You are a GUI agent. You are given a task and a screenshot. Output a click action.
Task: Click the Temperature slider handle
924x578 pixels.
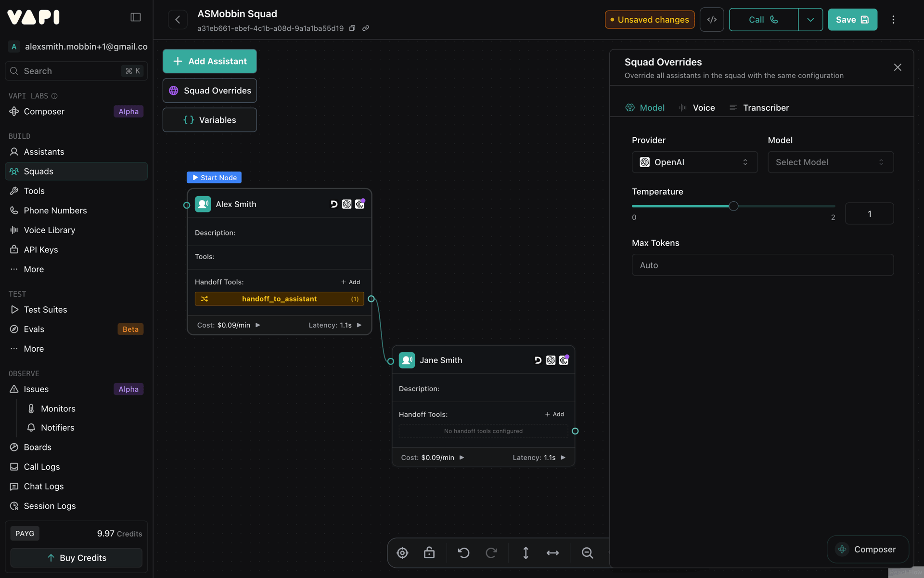pos(733,206)
